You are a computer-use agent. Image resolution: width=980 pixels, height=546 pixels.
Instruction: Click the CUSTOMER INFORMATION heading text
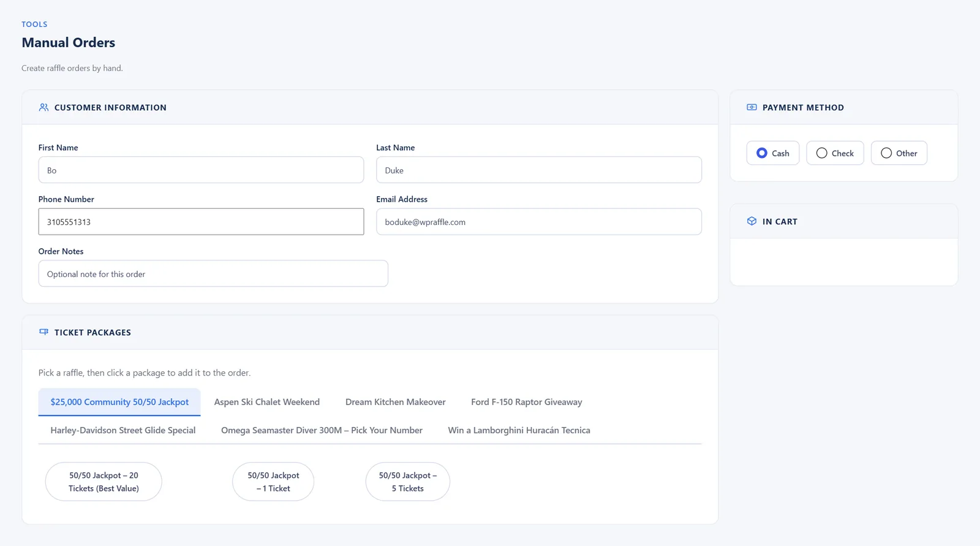coord(110,107)
